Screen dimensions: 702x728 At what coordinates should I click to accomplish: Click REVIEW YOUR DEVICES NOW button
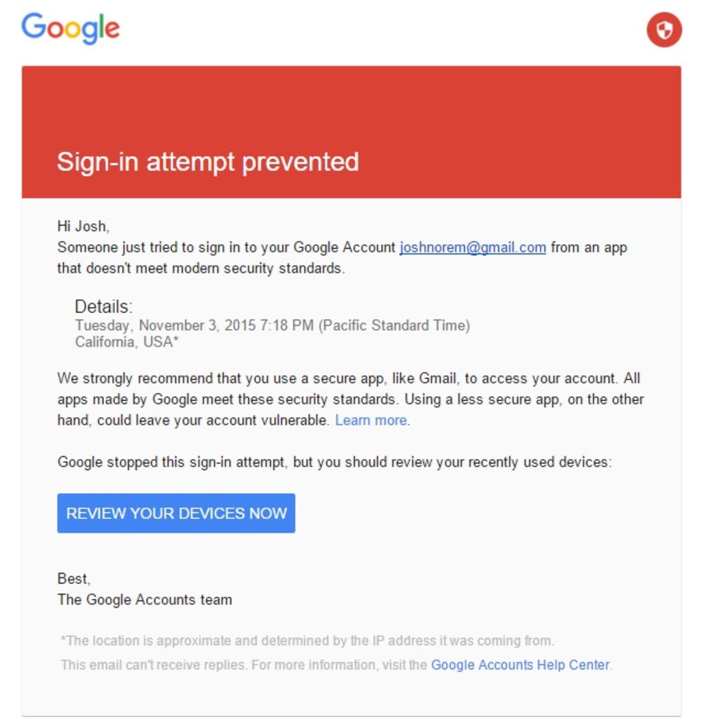(176, 513)
